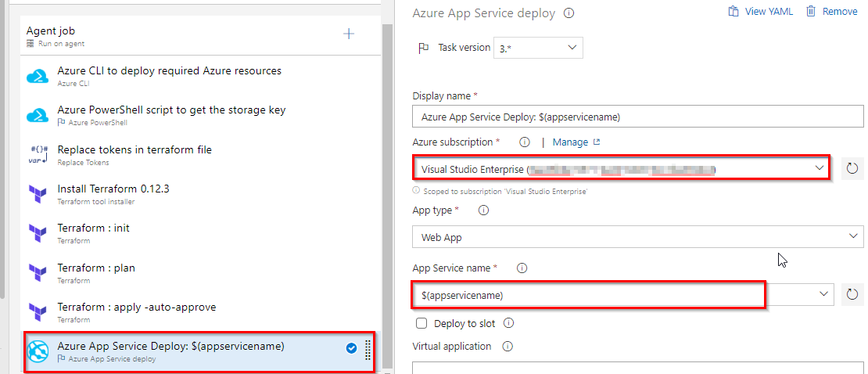Click the Virtual application input field
The image size is (868, 374).
pyautogui.click(x=638, y=368)
